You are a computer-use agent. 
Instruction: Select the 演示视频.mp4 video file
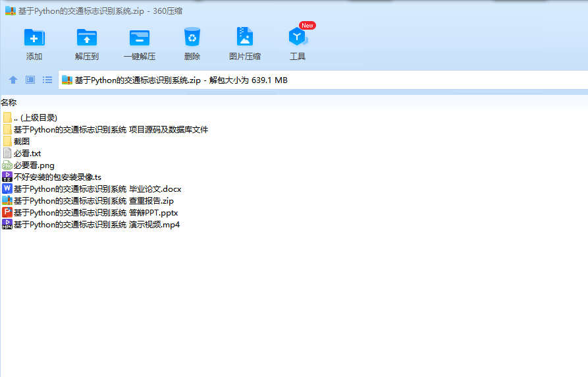pyautogui.click(x=91, y=225)
